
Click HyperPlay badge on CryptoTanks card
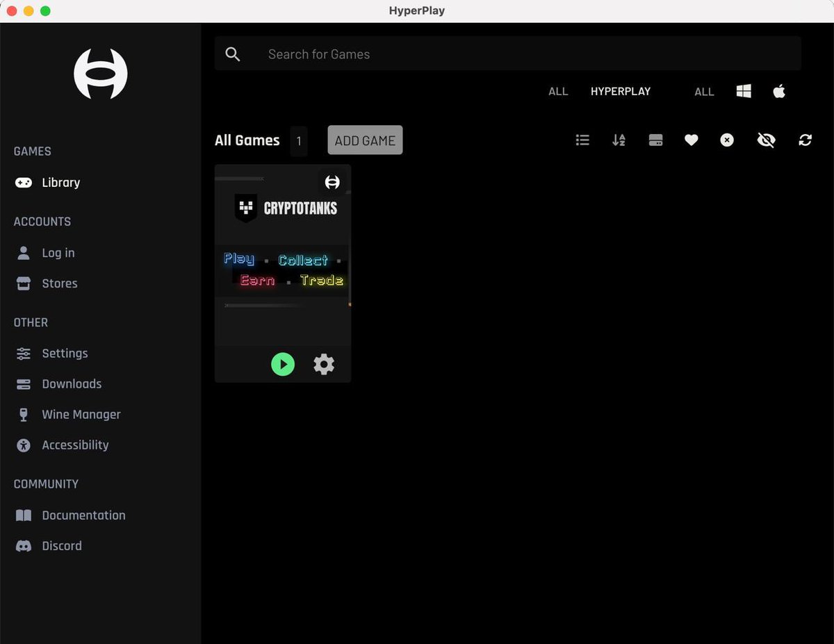[x=333, y=182]
